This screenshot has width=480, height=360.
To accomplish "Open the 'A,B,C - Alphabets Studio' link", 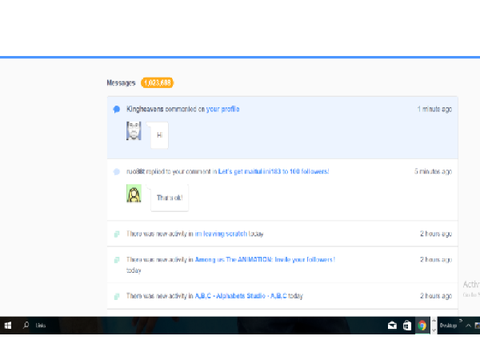I will point(241,296).
